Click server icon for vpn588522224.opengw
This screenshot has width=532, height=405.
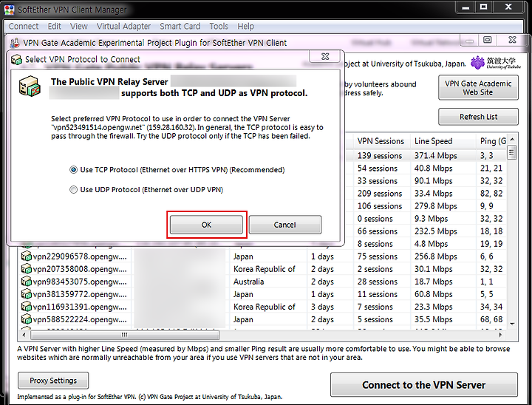click(26, 319)
